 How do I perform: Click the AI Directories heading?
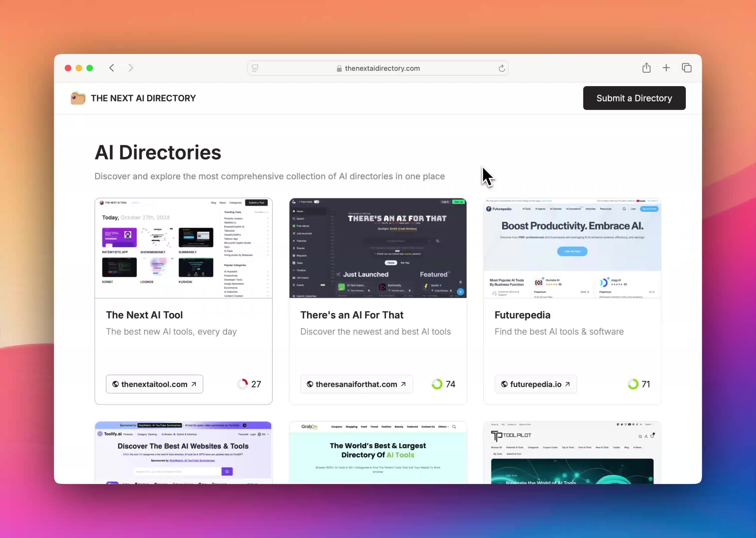coord(158,153)
